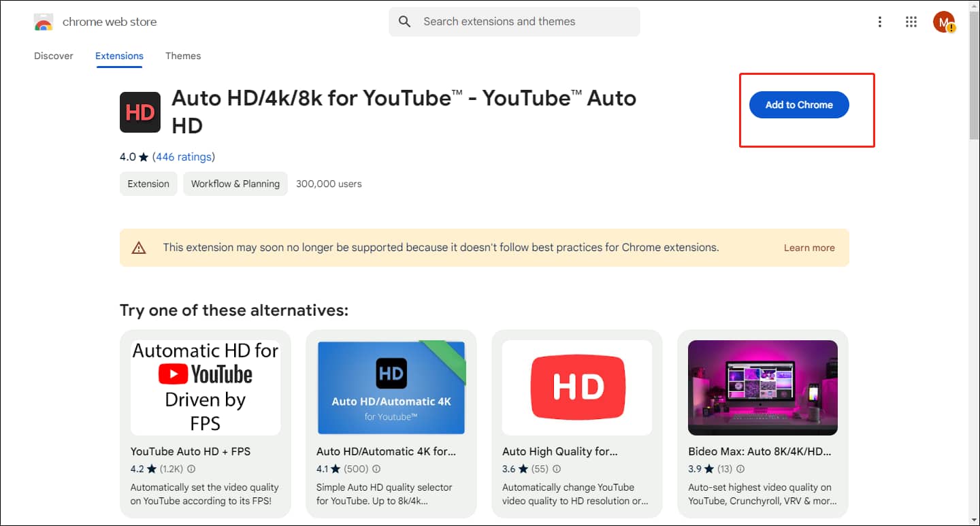Click the 'chrome web store' header text
The image size is (980, 526).
[110, 22]
